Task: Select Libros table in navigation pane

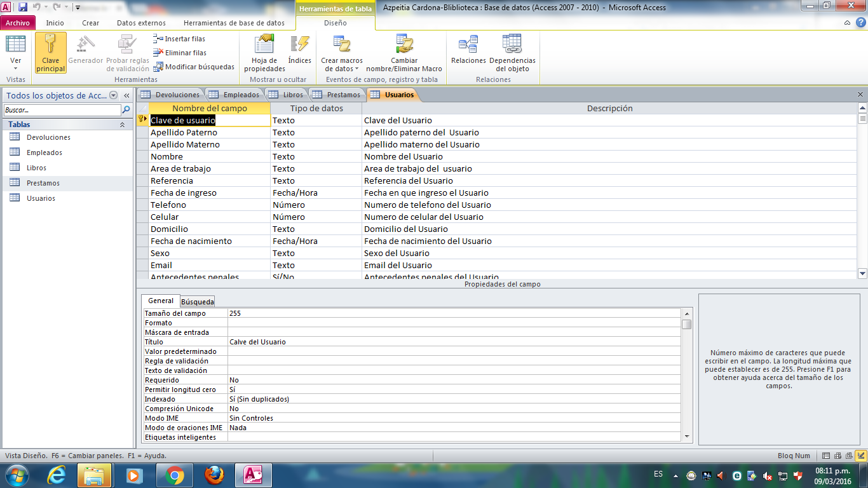Action: click(x=36, y=168)
